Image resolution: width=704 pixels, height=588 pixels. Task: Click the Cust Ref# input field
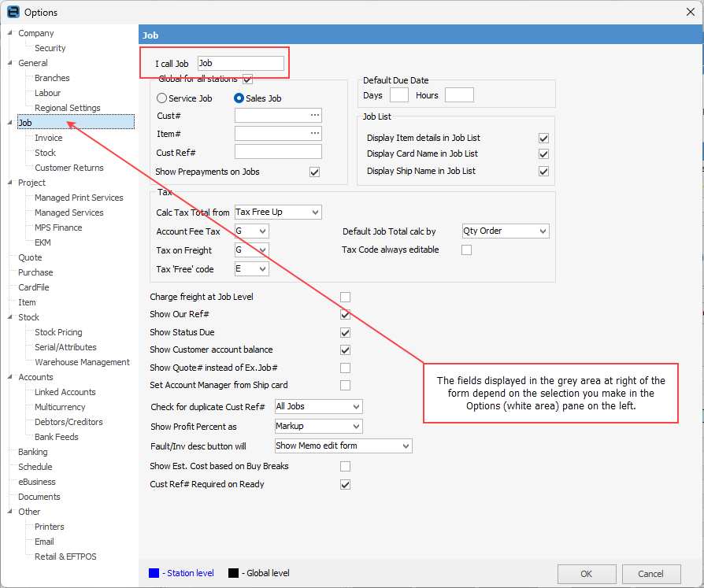click(x=278, y=152)
